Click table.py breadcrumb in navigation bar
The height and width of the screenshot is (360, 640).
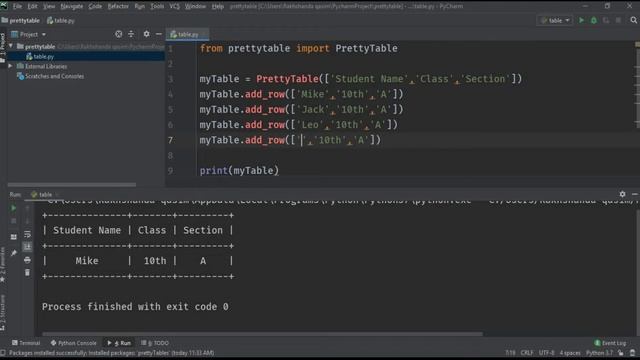point(61,20)
